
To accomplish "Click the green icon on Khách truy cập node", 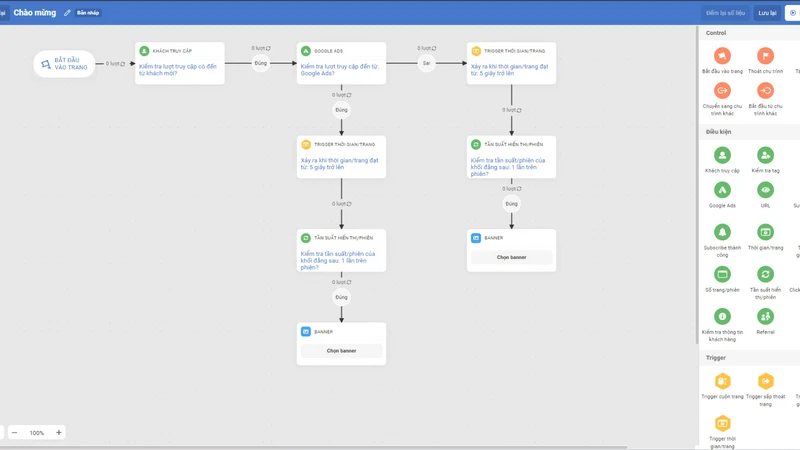I will point(144,51).
